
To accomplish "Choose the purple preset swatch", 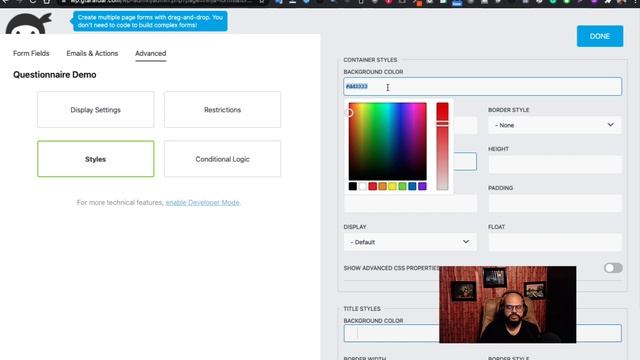I will tap(422, 186).
